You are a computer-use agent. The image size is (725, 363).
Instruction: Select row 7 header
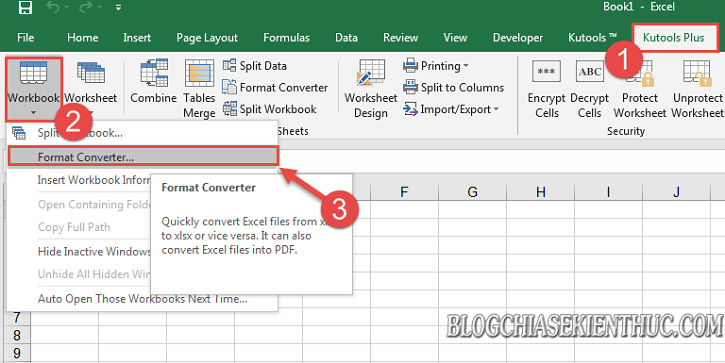tap(17, 317)
